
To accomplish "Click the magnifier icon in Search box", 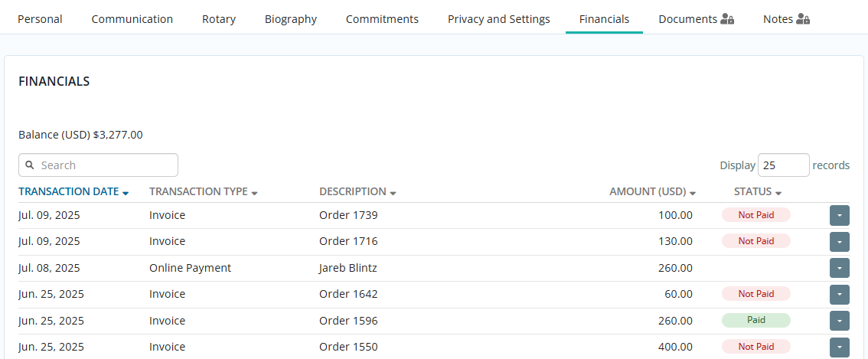I will click(30, 165).
